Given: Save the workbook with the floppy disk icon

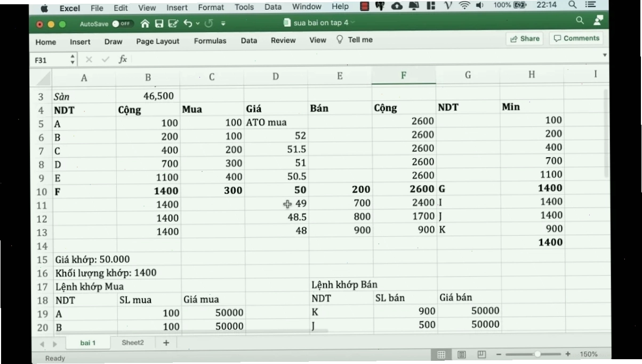Looking at the screenshot, I should pos(158,23).
